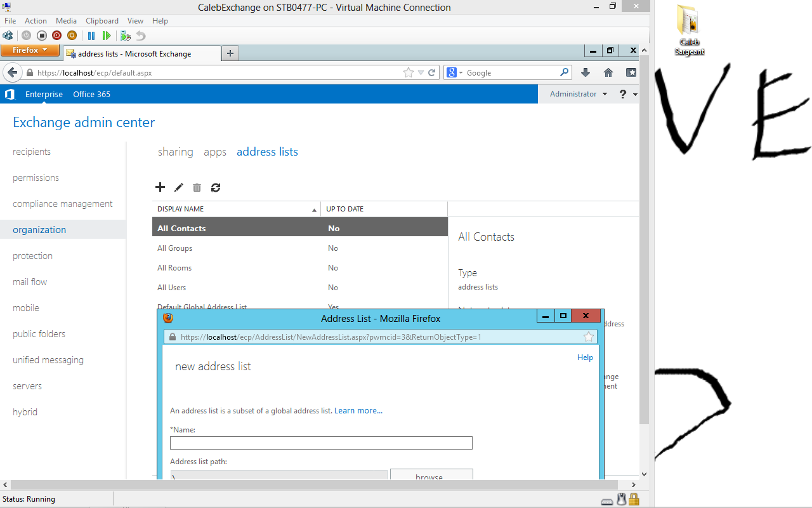This screenshot has width=812, height=508.
Task: Sort the table by the DISPLAY NAME header
Action: 237,209
